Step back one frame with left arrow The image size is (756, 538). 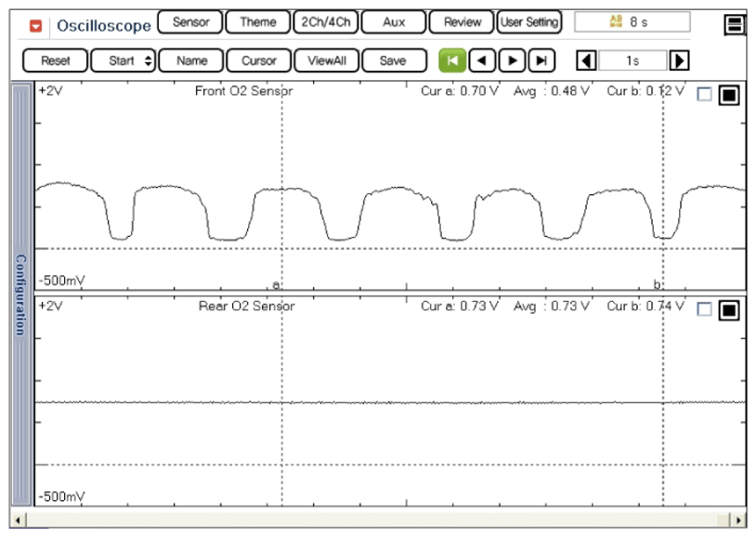tap(481, 60)
